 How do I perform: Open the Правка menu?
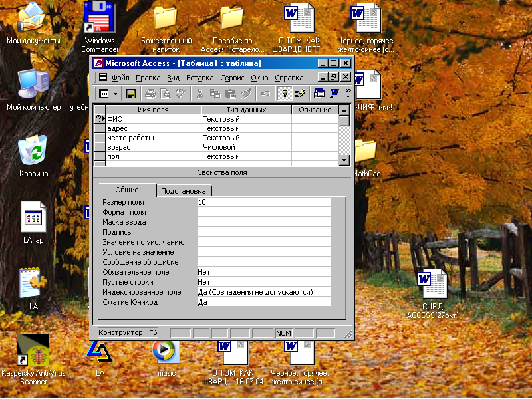[148, 78]
